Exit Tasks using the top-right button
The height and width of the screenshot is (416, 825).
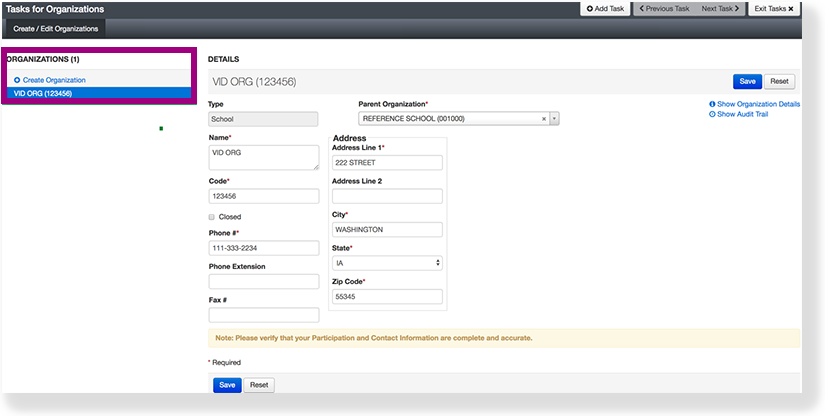[776, 8]
